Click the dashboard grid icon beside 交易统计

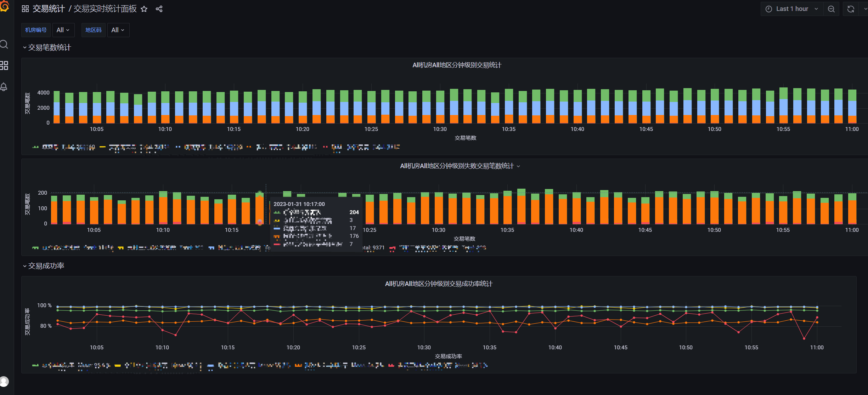[x=25, y=9]
